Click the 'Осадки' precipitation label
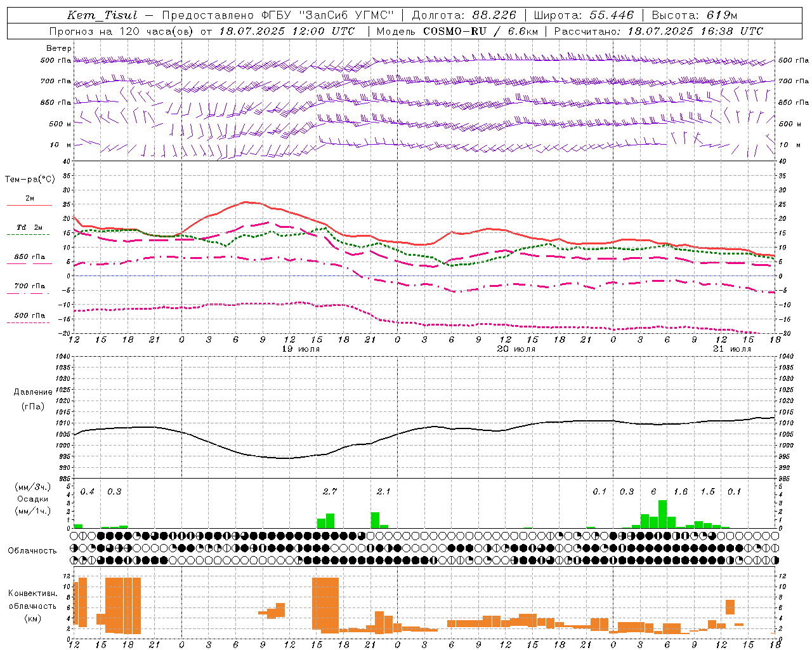Viewport: 812px width, 650px height. 33,499
